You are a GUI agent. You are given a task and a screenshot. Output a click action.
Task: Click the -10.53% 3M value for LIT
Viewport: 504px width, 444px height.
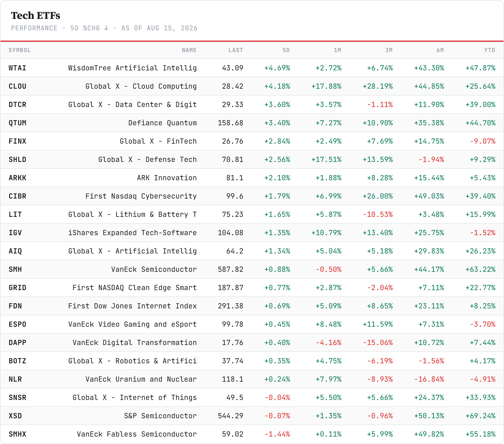(378, 215)
